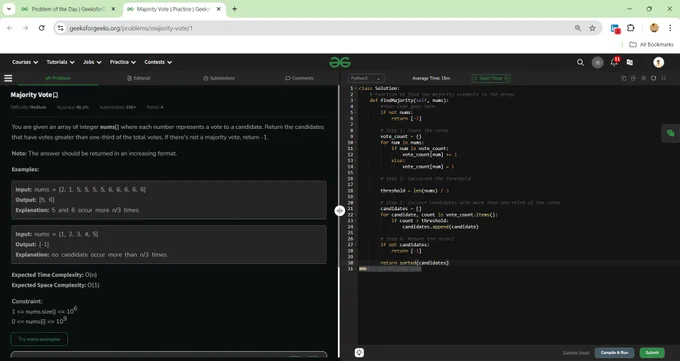Click code line 3 def findMajority

pyautogui.click(x=409, y=100)
